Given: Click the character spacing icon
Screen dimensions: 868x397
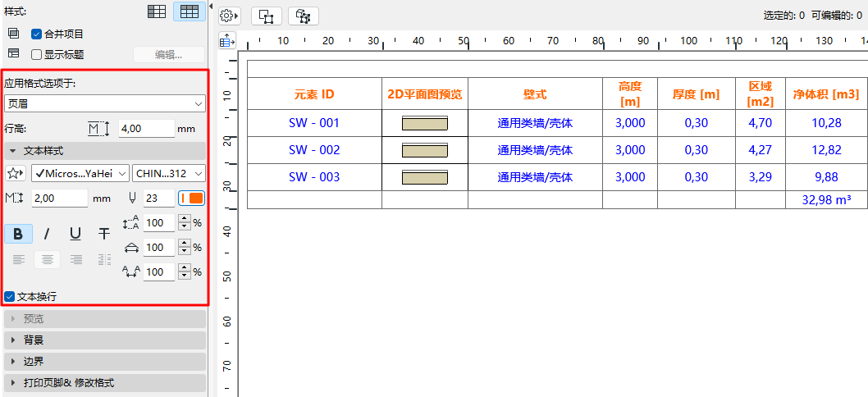Looking at the screenshot, I should (131, 272).
